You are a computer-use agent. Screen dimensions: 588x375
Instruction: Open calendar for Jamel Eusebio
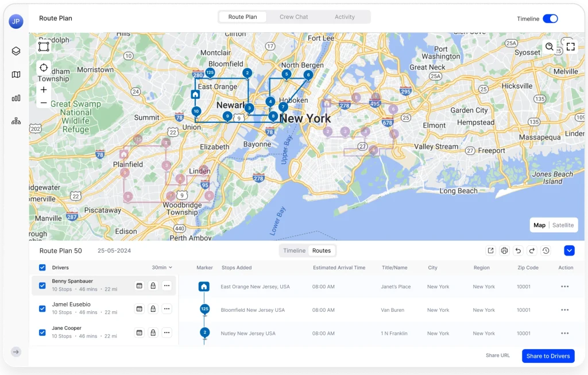(139, 309)
